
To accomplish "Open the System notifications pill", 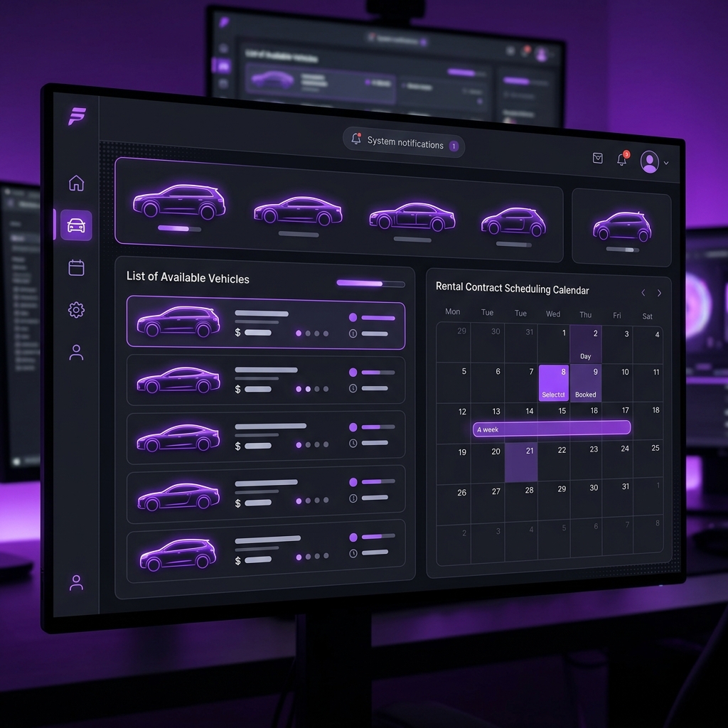I will [x=404, y=142].
